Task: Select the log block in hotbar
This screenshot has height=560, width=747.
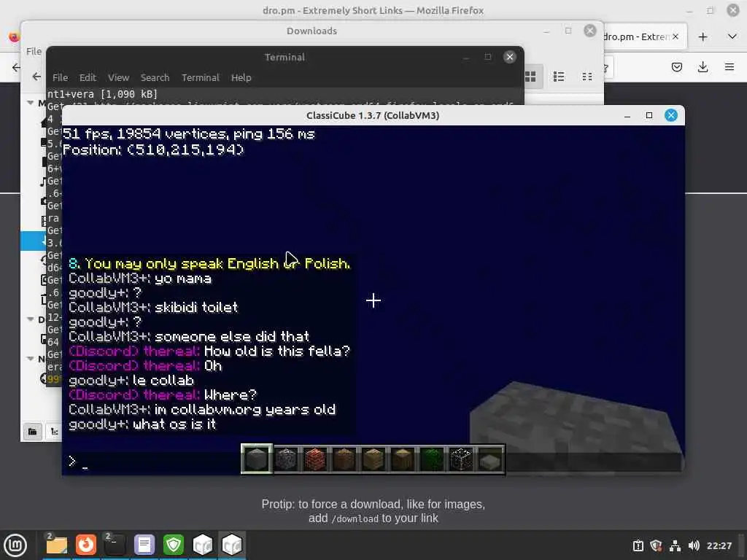Action: coord(403,459)
